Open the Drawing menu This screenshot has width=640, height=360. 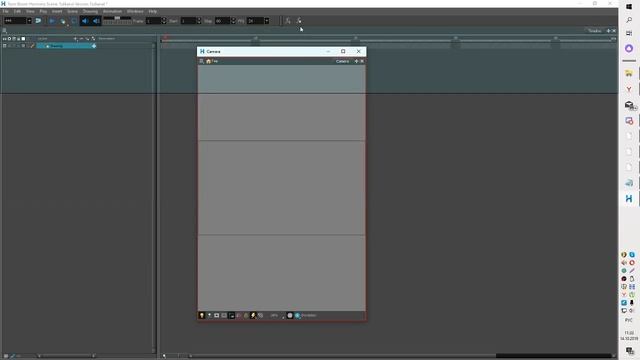tap(90, 11)
